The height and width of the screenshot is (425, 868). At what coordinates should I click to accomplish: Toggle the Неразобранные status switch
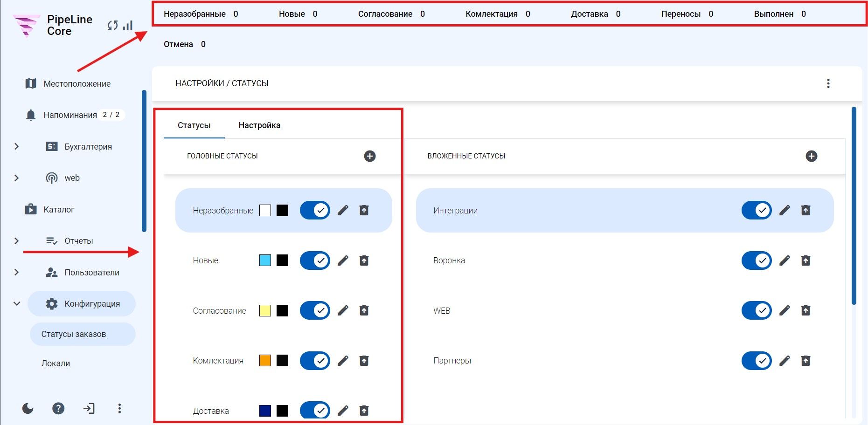[x=315, y=210]
